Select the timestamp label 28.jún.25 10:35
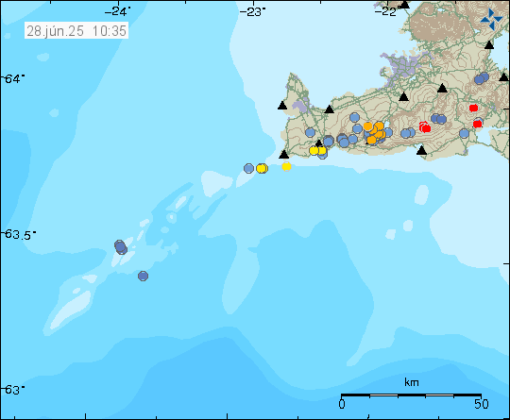This screenshot has height=420, width=510. click(76, 30)
